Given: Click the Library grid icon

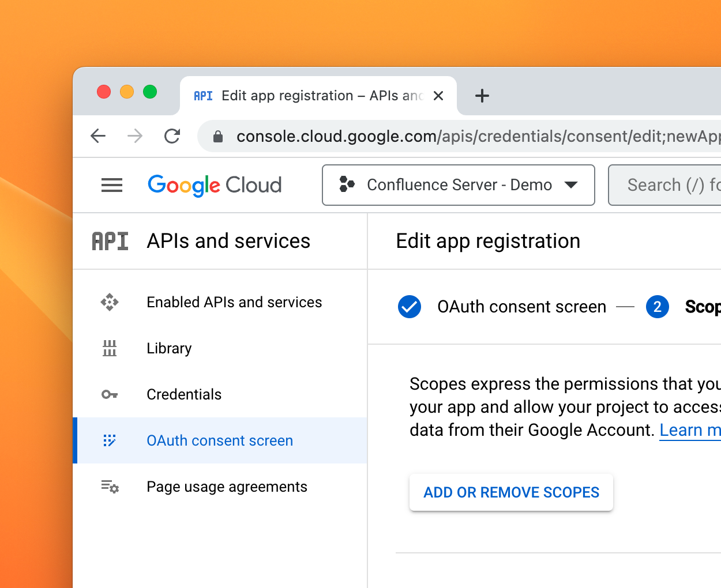Looking at the screenshot, I should (110, 348).
